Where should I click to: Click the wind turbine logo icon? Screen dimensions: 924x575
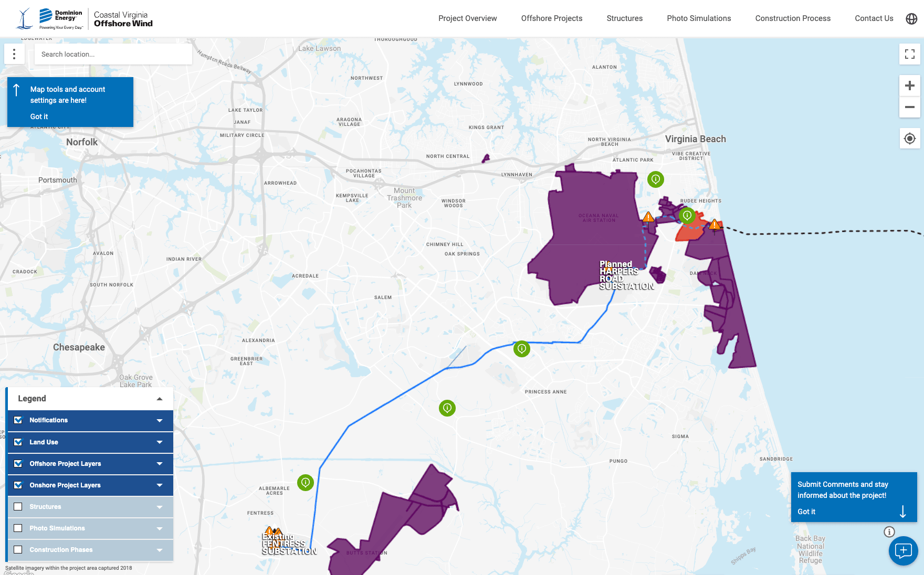click(x=24, y=19)
